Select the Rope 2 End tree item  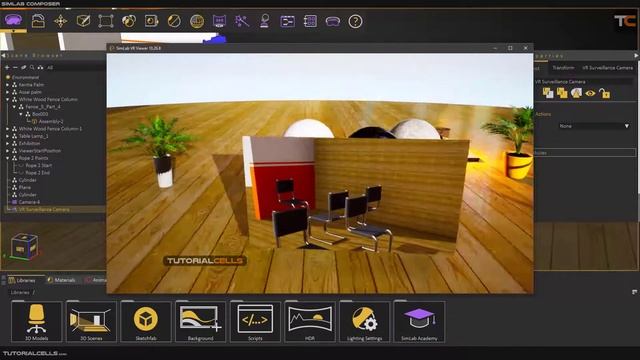38,173
